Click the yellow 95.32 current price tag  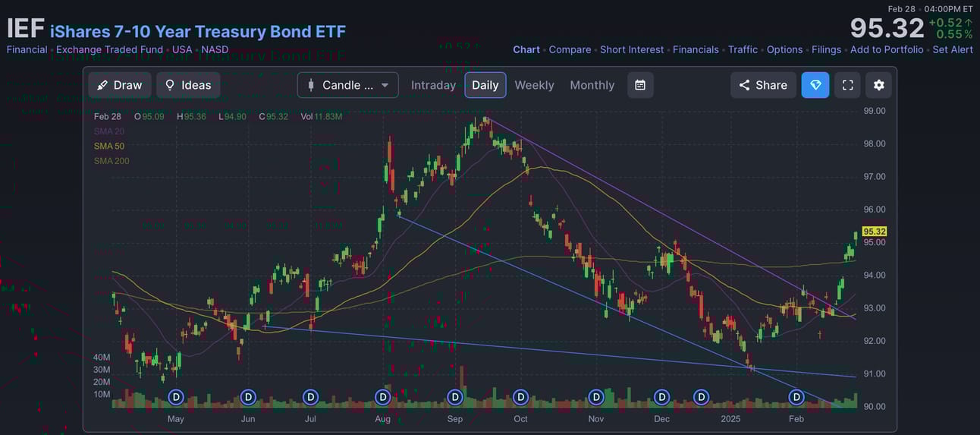pyautogui.click(x=875, y=232)
